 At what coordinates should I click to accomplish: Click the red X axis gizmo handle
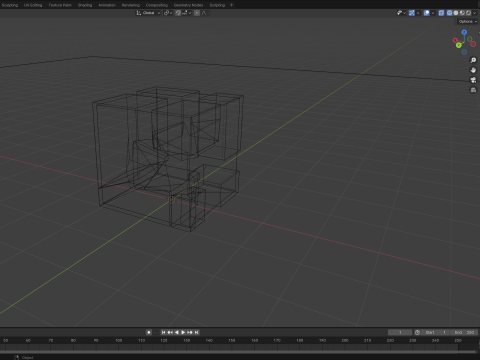coord(455,40)
